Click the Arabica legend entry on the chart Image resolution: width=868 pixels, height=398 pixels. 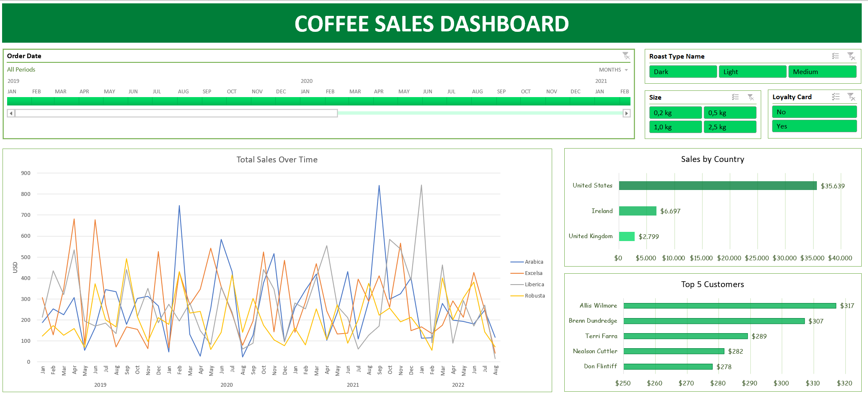tap(533, 262)
